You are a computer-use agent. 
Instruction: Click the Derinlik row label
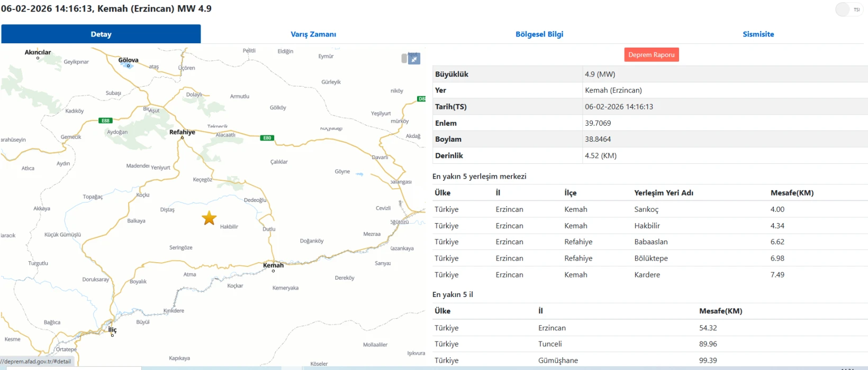pos(449,155)
